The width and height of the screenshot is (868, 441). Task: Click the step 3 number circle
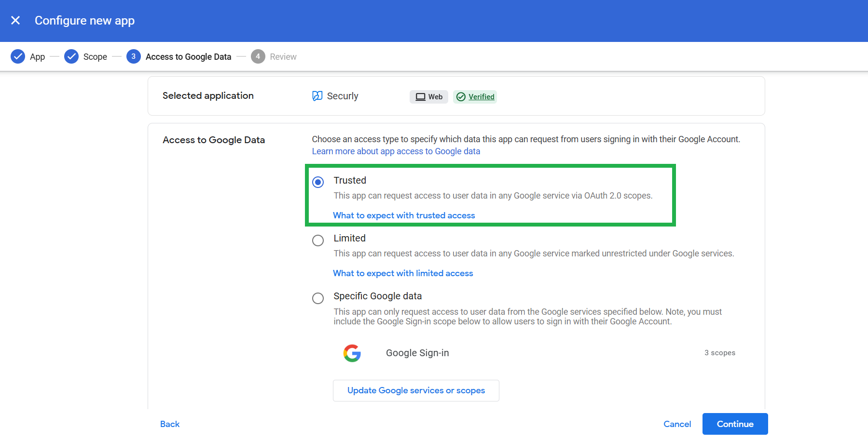[133, 56]
